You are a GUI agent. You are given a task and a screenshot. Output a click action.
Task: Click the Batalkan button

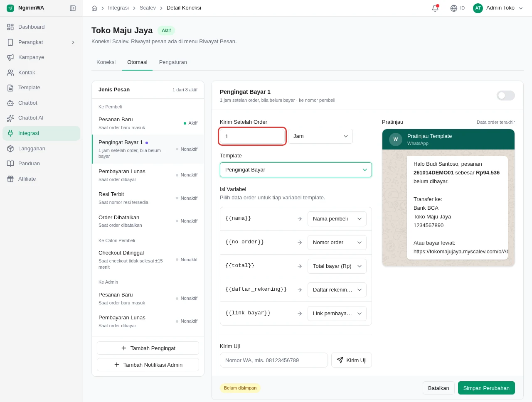point(438,388)
